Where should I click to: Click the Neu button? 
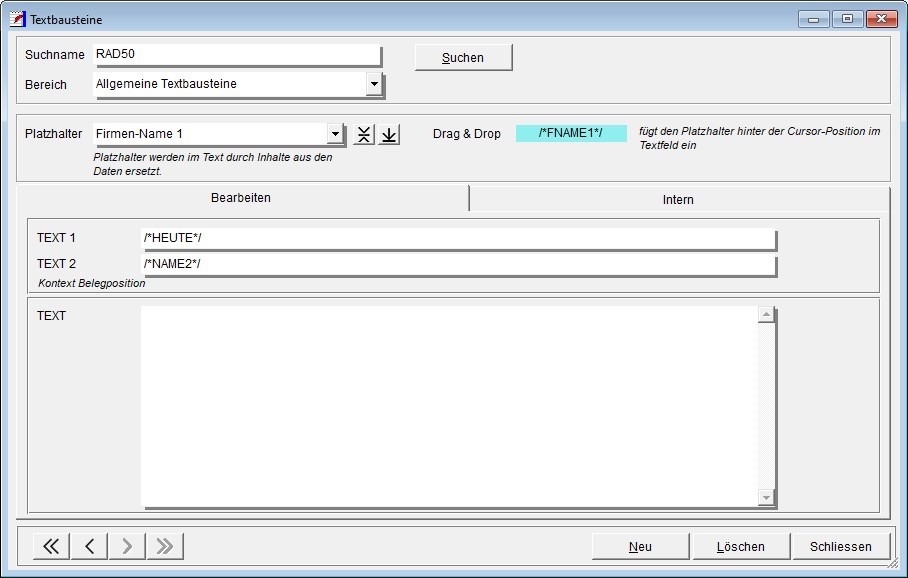click(640, 546)
